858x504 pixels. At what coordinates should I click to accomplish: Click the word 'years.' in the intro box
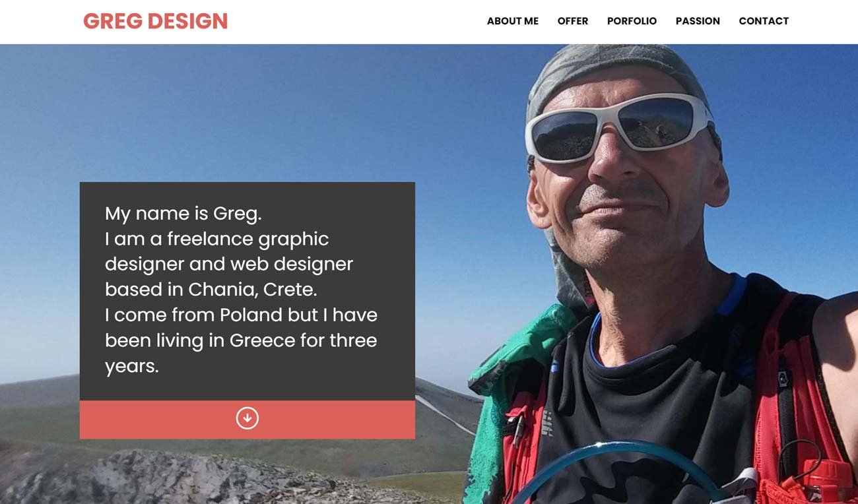tap(132, 366)
